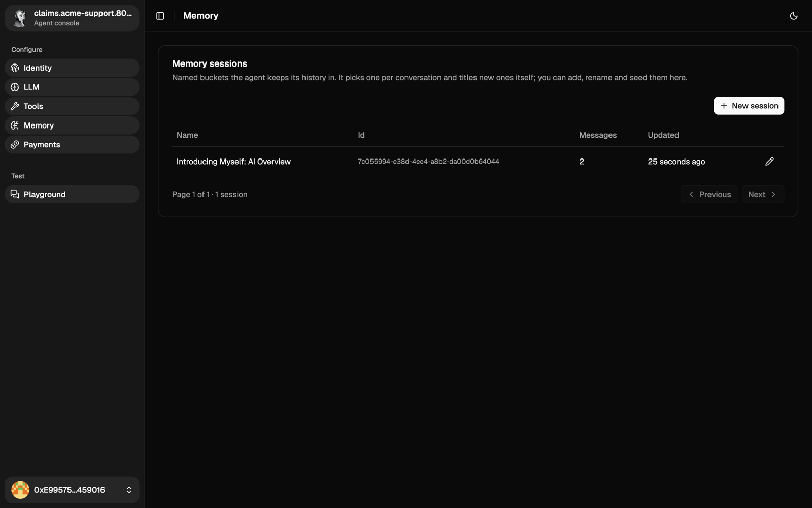
Task: Click the 'Page 1 of 1 · 1 session' text
Action: click(x=210, y=194)
